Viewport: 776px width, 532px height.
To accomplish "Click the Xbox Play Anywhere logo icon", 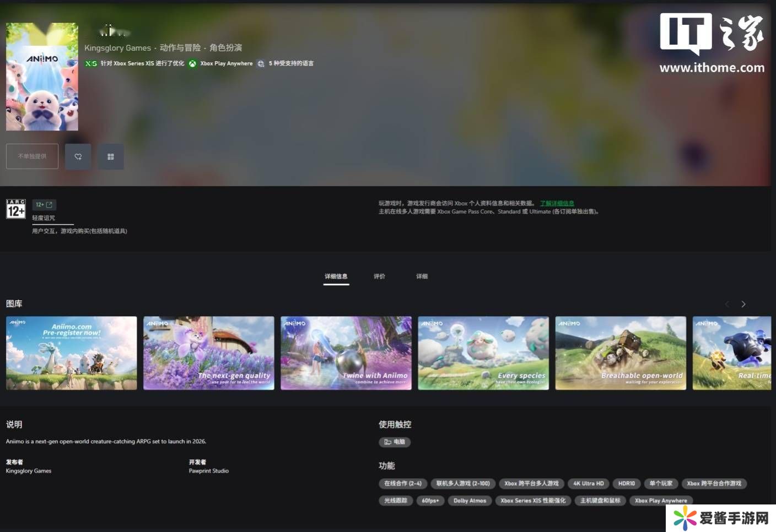I will [192, 64].
